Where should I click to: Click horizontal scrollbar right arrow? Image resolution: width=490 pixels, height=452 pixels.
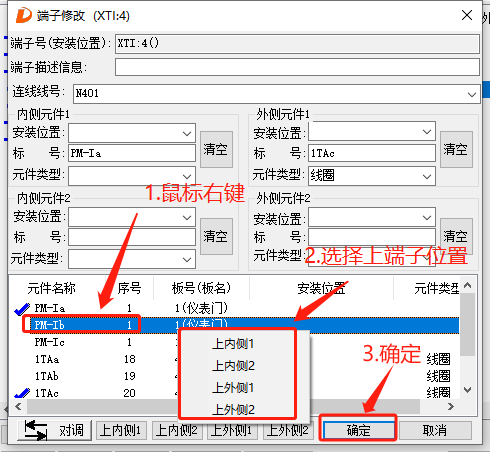pyautogui.click(x=451, y=406)
